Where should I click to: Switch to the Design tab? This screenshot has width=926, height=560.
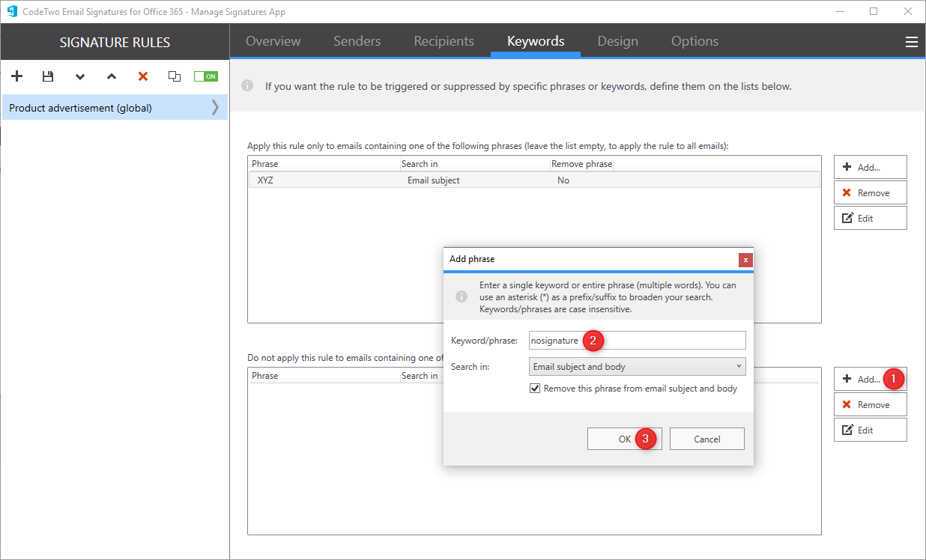pos(617,41)
